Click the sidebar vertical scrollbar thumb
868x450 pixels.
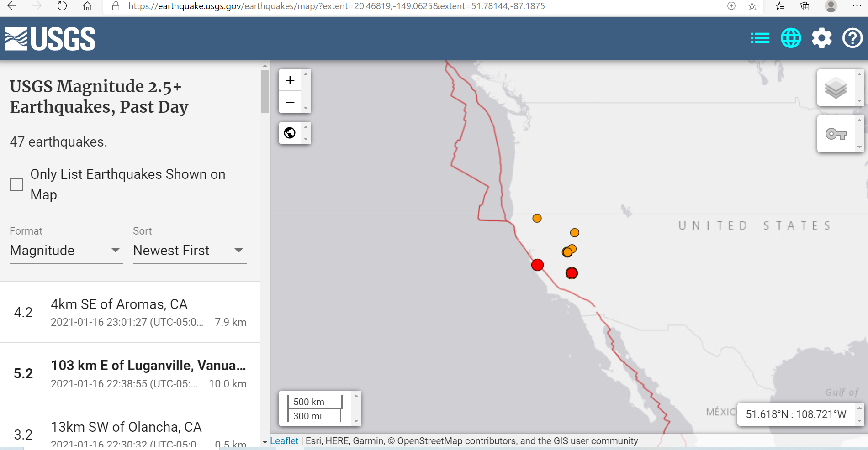[265, 91]
